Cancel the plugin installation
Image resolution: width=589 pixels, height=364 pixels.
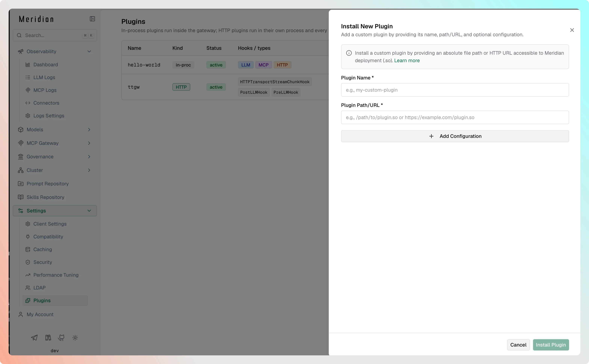click(518, 345)
